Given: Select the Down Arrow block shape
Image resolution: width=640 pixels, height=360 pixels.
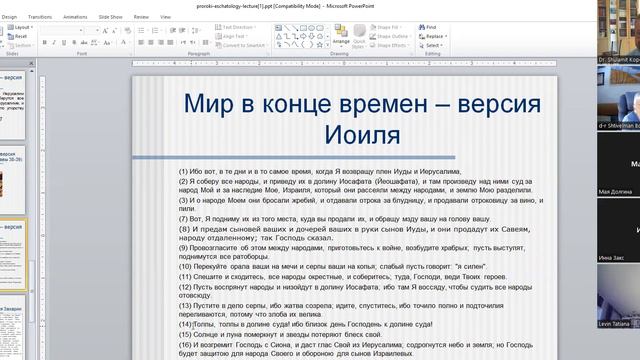Looking at the screenshot, I should click(x=311, y=36).
